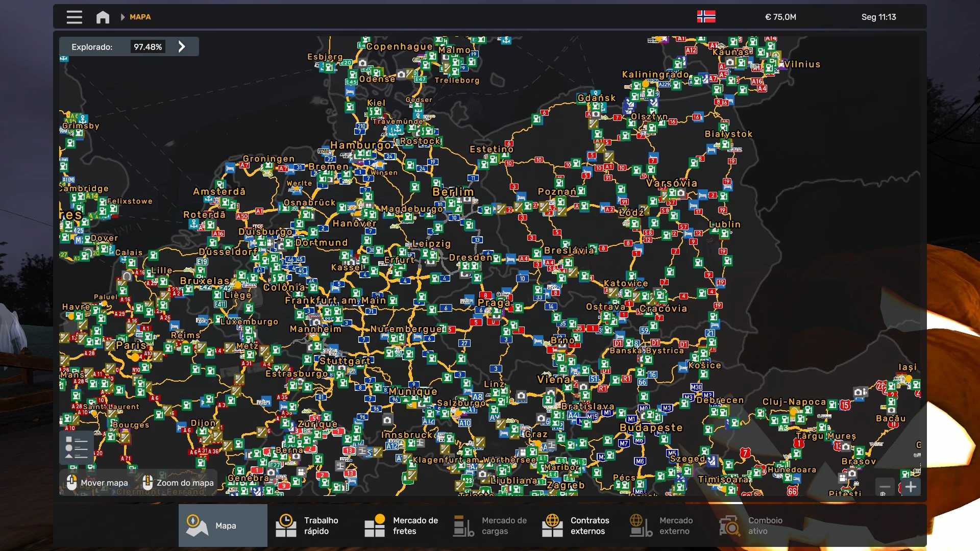Click the Paris city label on map

(x=131, y=345)
